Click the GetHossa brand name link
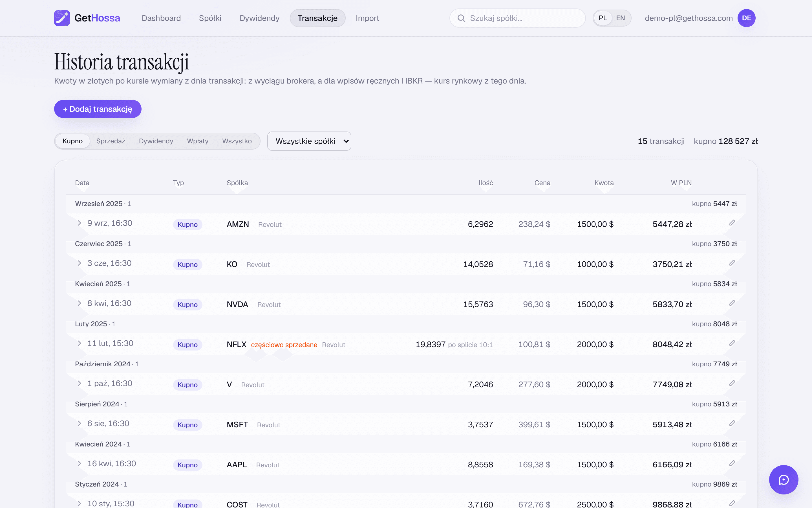 coord(97,18)
